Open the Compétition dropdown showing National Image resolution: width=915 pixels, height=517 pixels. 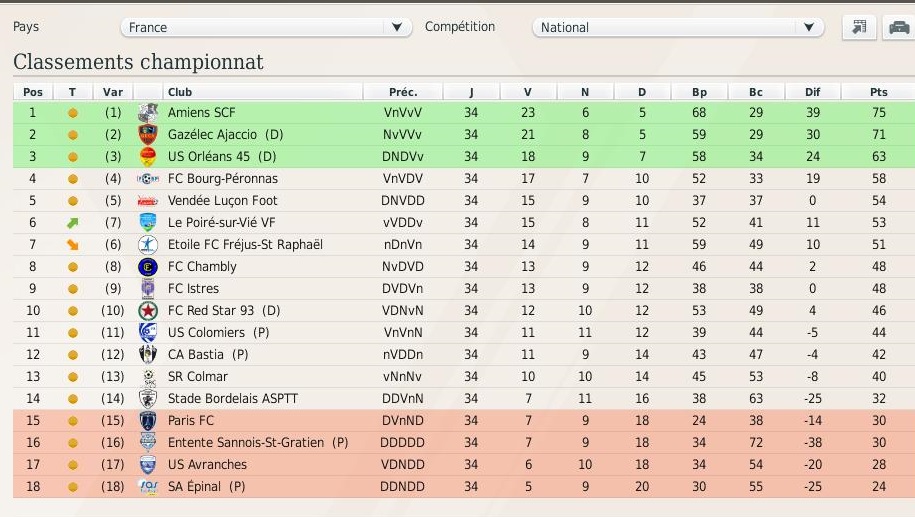click(678, 27)
